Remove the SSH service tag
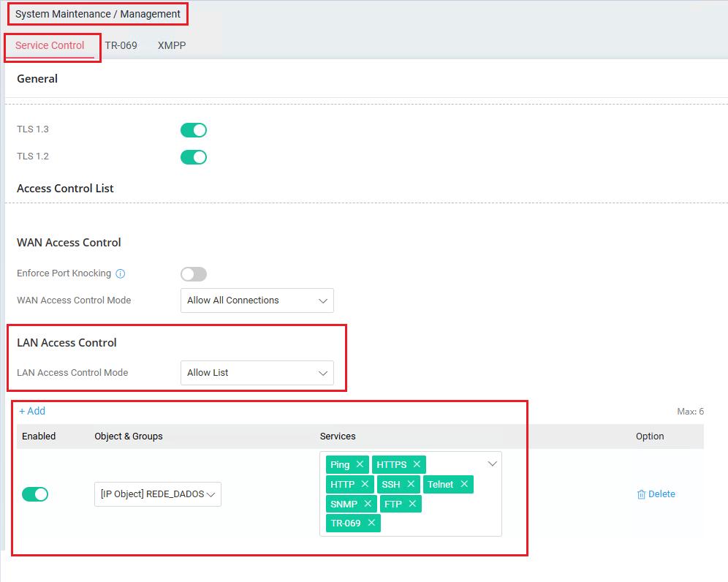This screenshot has height=582, width=728. [x=411, y=484]
